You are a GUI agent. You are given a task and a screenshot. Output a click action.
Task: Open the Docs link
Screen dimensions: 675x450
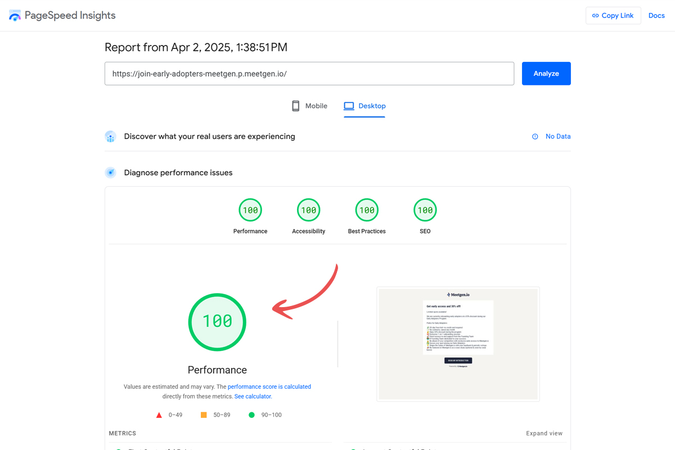[x=656, y=15]
